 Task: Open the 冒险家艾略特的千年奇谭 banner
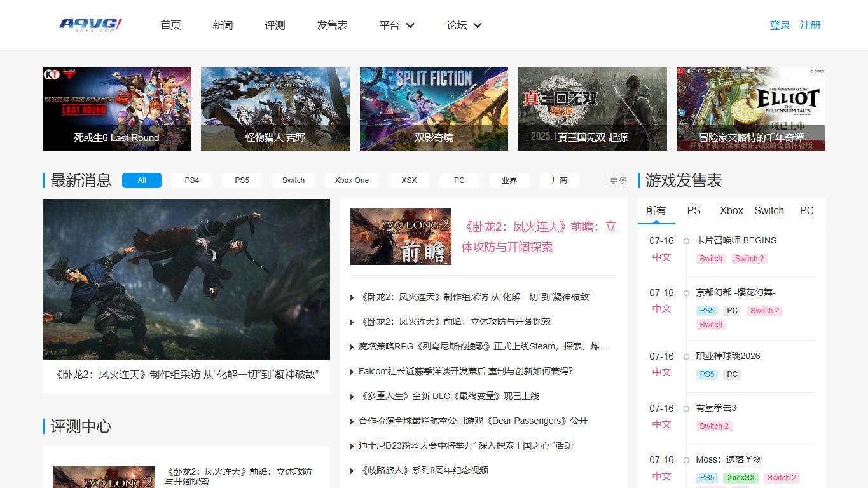tap(751, 109)
